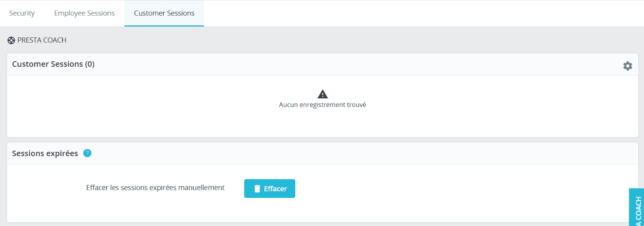Expand the vertical COACH side tab
Viewport: 644px width, 226px height.
tap(637, 207)
